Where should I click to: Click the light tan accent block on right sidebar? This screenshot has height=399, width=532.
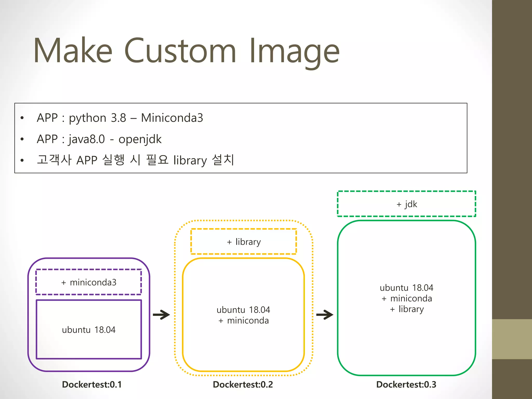point(512,339)
